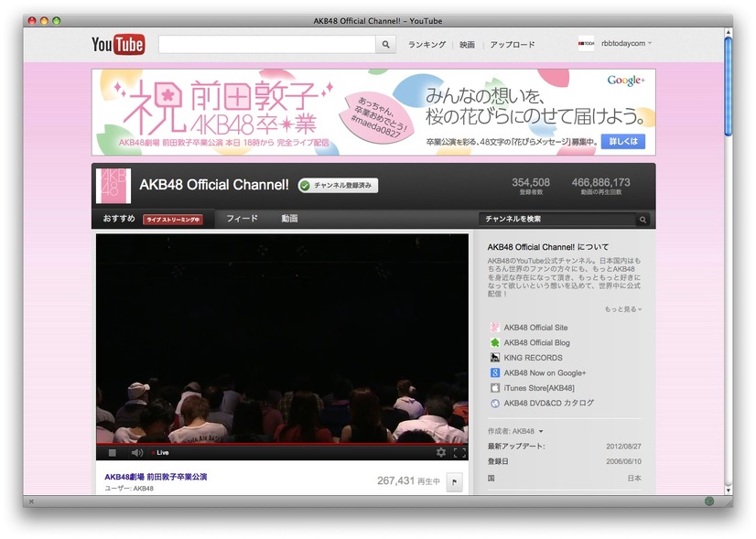Click the チャンネルを検索 search field

tap(558, 220)
